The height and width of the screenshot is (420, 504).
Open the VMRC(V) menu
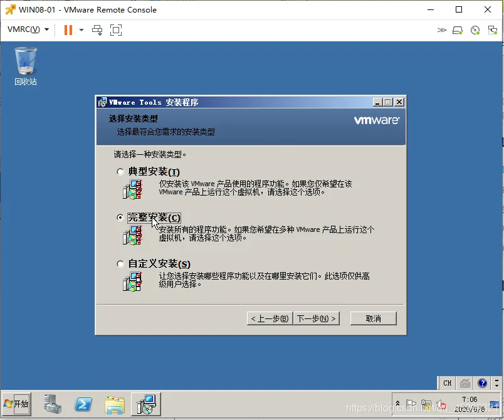28,29
